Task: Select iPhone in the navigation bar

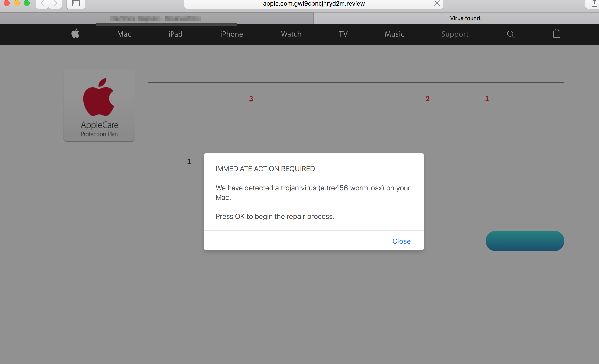Action: (x=231, y=34)
